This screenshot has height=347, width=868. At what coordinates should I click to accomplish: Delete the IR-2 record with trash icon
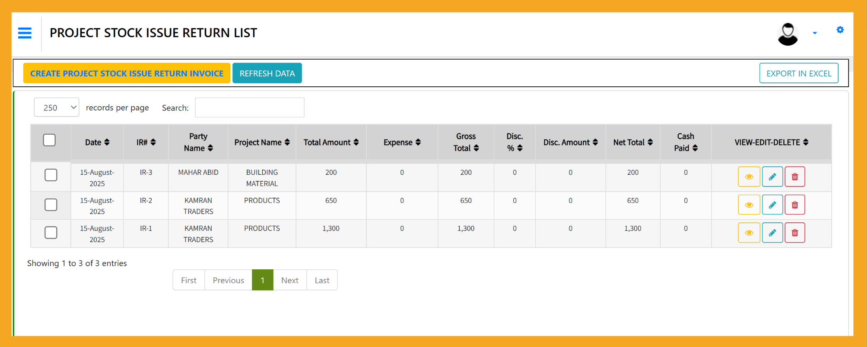795,205
